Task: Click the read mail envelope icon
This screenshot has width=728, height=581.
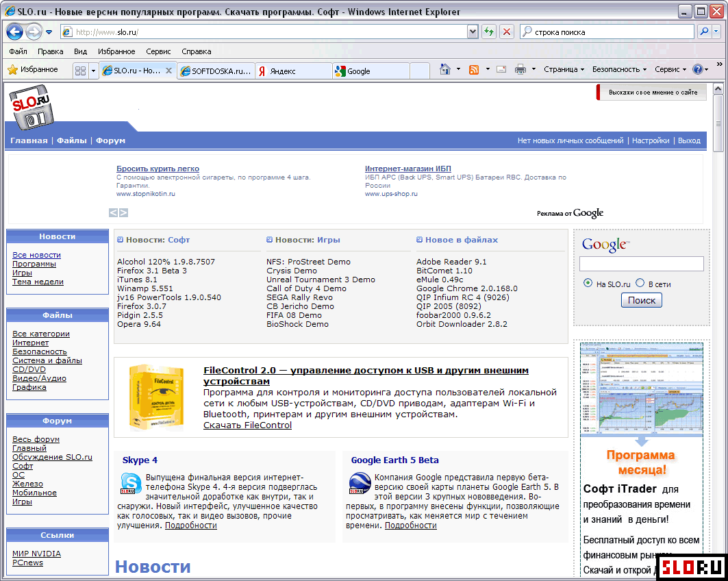Action: click(x=501, y=70)
